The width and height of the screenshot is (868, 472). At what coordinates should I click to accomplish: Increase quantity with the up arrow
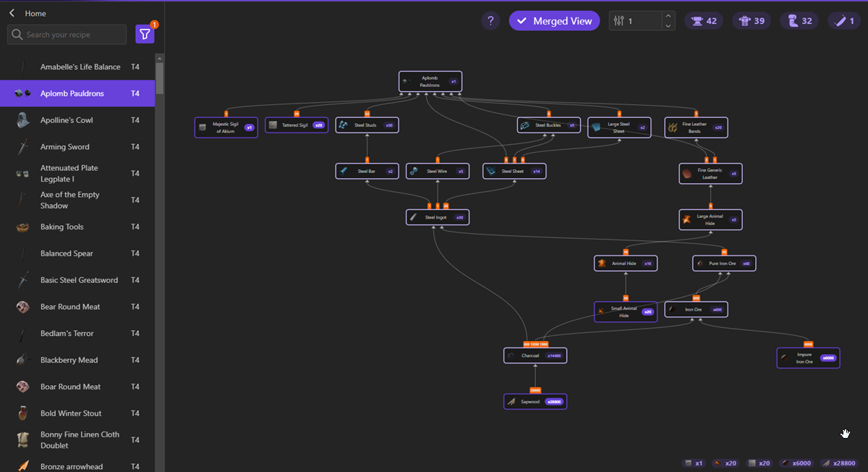tap(668, 16)
